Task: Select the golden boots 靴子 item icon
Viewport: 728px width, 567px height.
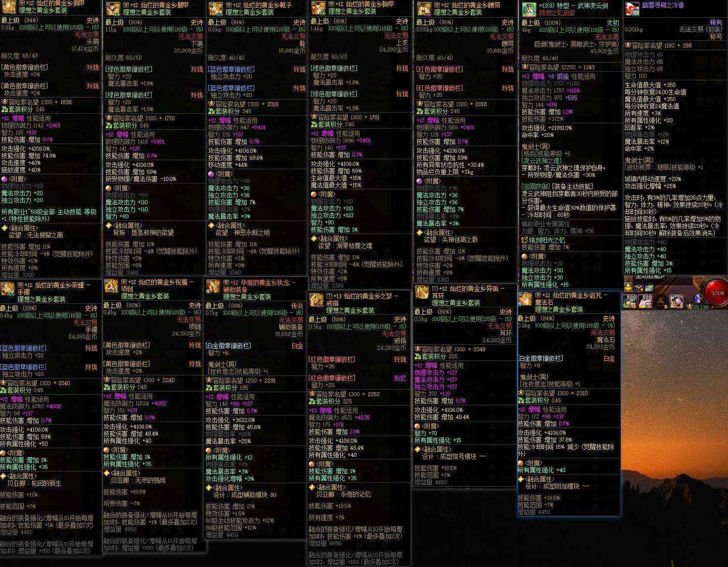Action: click(216, 9)
